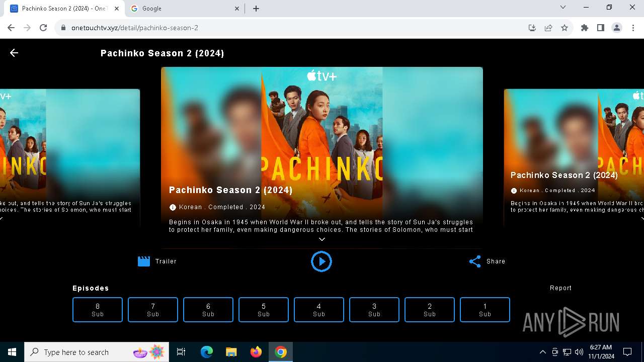Image resolution: width=644 pixels, height=362 pixels.
Task: Open the Chrome profile avatar
Action: click(617, 28)
